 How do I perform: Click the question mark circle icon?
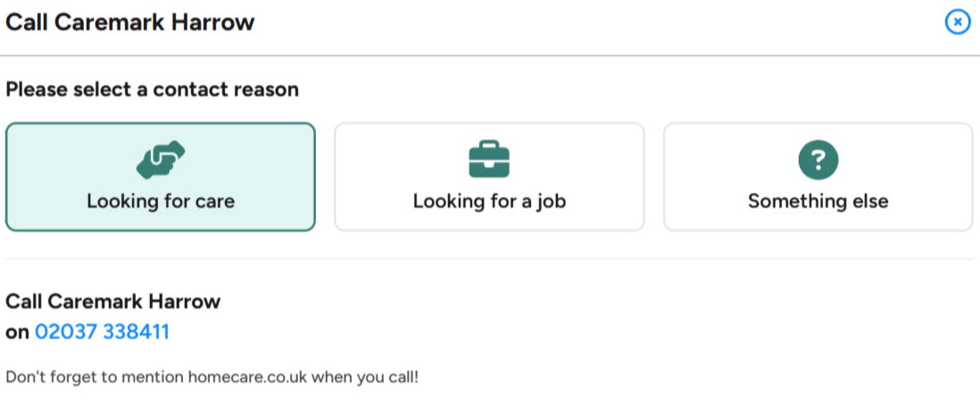[x=818, y=160]
